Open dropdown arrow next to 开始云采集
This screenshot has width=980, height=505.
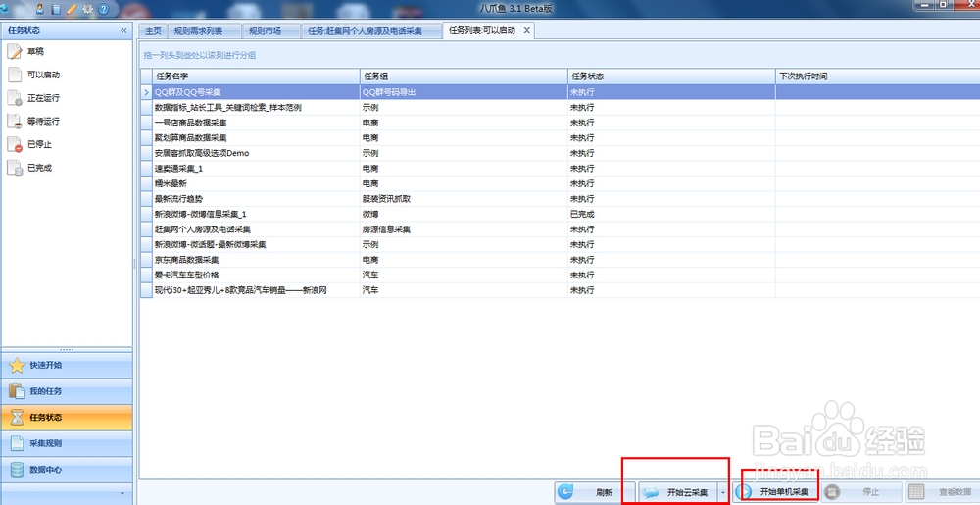coord(723,492)
